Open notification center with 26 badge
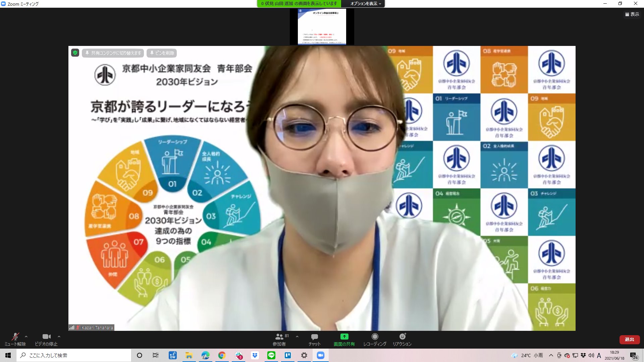This screenshot has height=362, width=644. tap(634, 356)
